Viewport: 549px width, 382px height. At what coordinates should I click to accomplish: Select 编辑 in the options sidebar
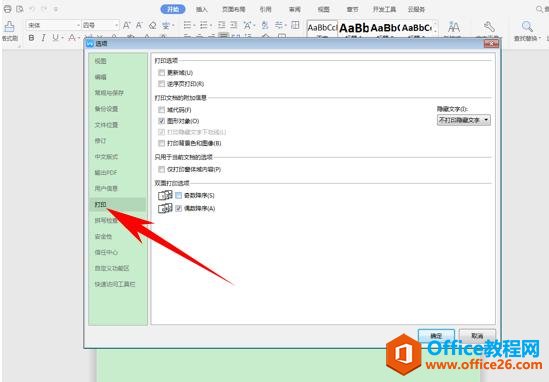pyautogui.click(x=100, y=77)
